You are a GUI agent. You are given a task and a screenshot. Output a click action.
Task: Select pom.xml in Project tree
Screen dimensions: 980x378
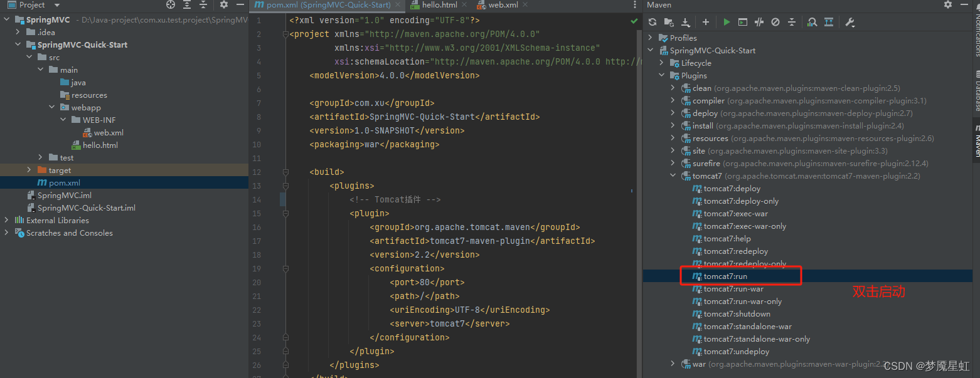coord(59,182)
